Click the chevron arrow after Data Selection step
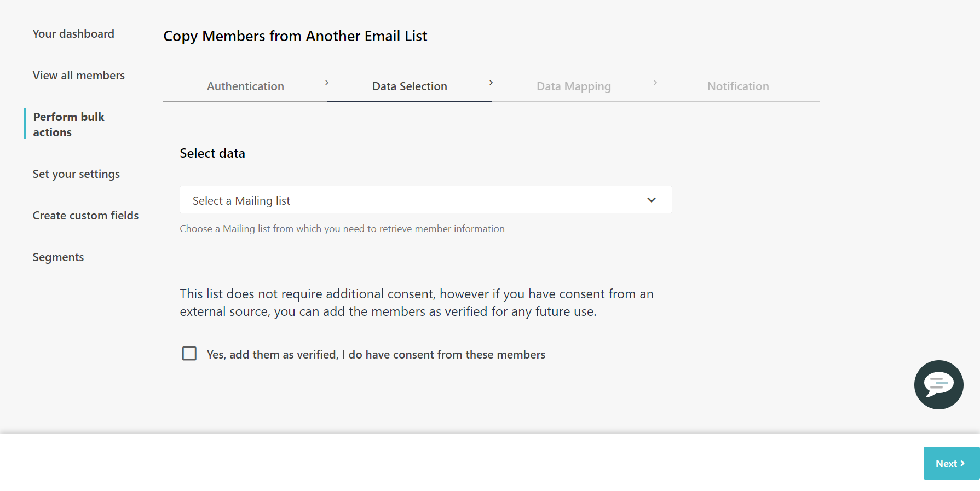Image resolution: width=980 pixels, height=491 pixels. pyautogui.click(x=491, y=83)
